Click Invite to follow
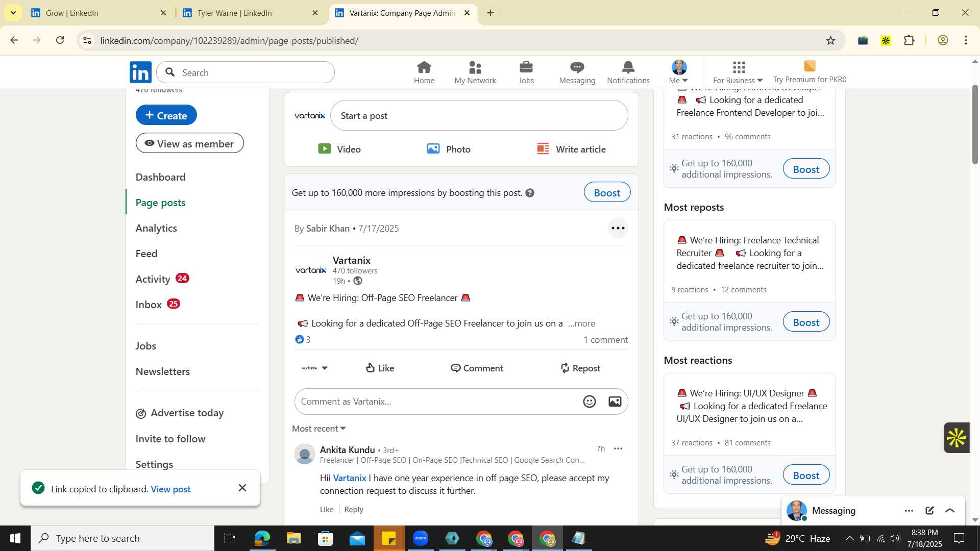 tap(170, 439)
